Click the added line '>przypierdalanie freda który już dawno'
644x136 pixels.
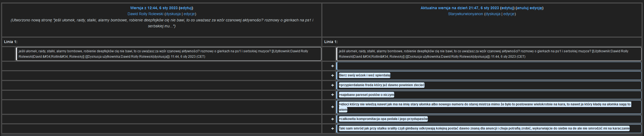point(489,85)
